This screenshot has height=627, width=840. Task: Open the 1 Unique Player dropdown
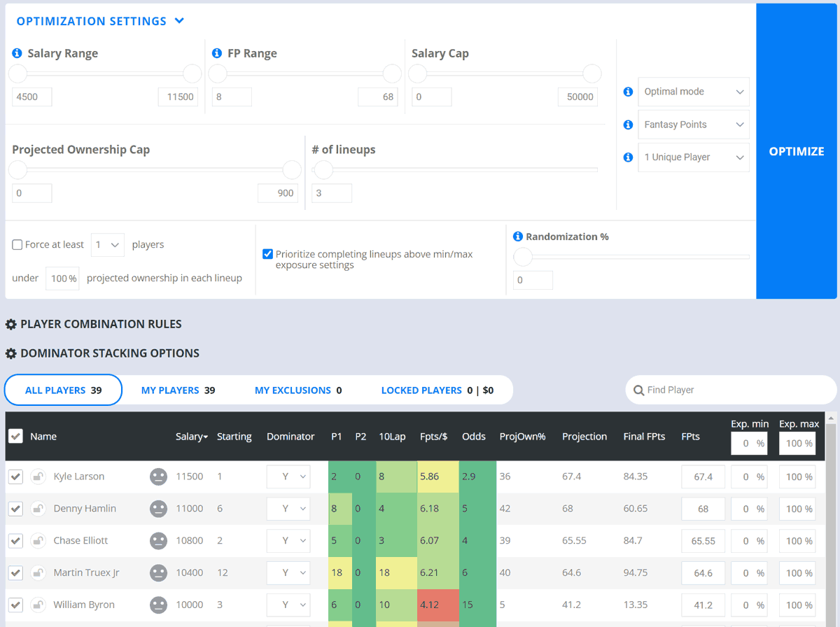click(x=694, y=157)
